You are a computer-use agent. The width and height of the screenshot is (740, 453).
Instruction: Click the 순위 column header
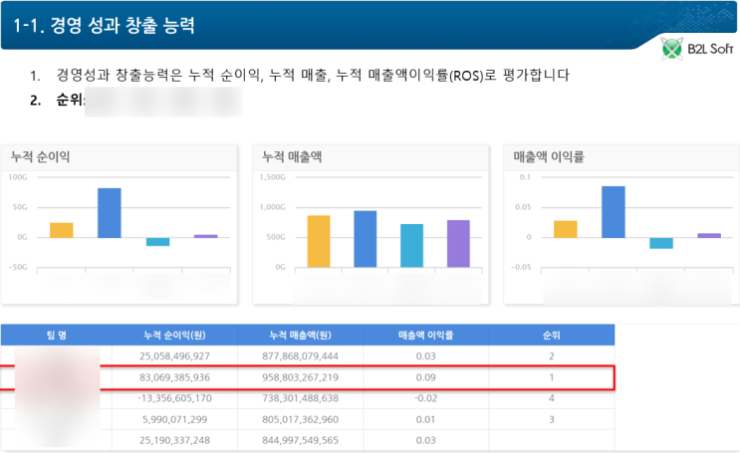click(551, 335)
